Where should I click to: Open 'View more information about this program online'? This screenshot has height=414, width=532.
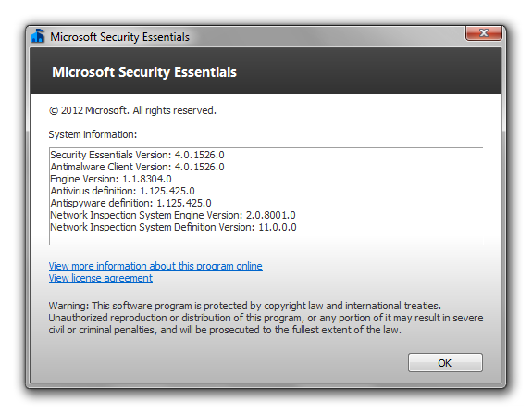click(155, 266)
